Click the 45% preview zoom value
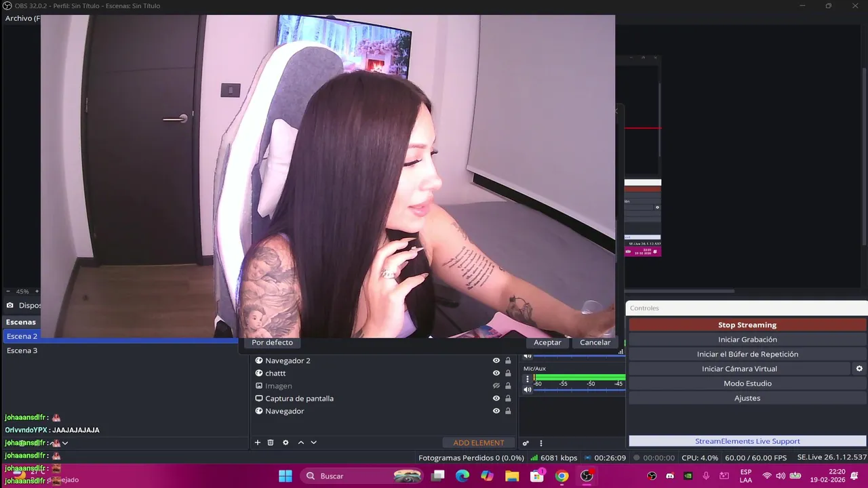868x488 pixels. (x=22, y=291)
